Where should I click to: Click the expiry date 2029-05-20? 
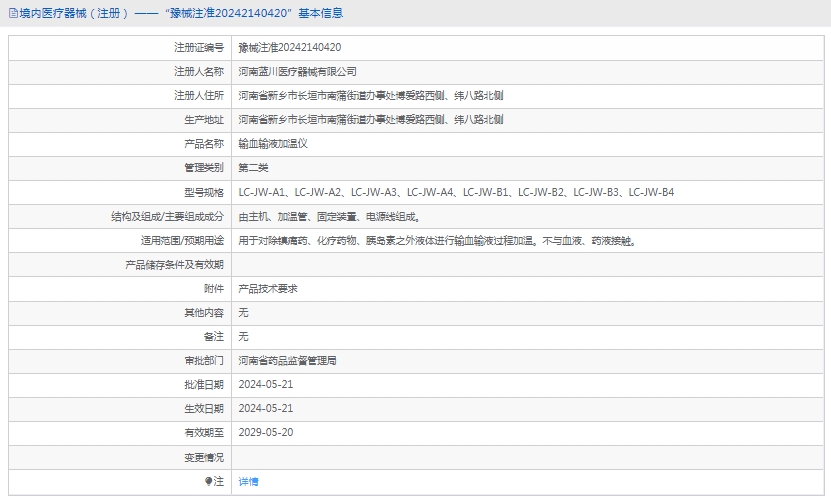[265, 432]
